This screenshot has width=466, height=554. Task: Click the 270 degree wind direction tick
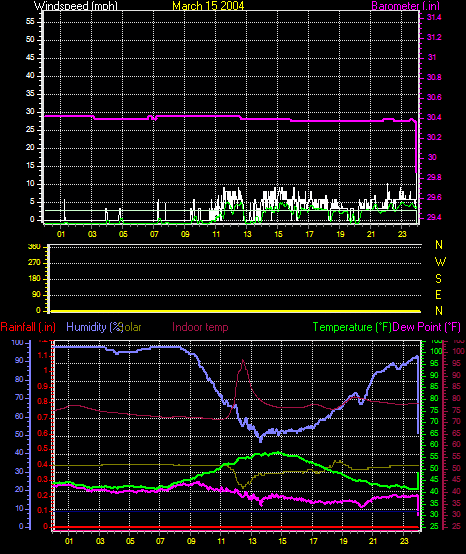[36, 263]
